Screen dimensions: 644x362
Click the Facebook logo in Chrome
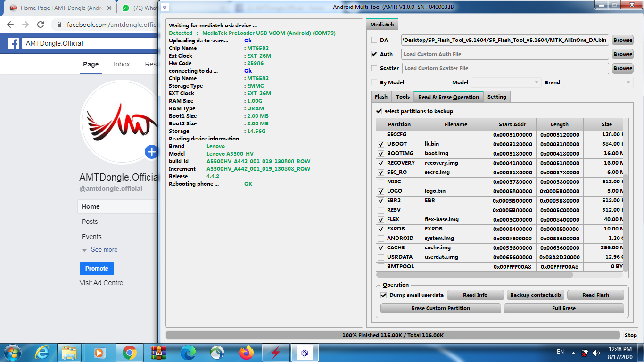13,43
